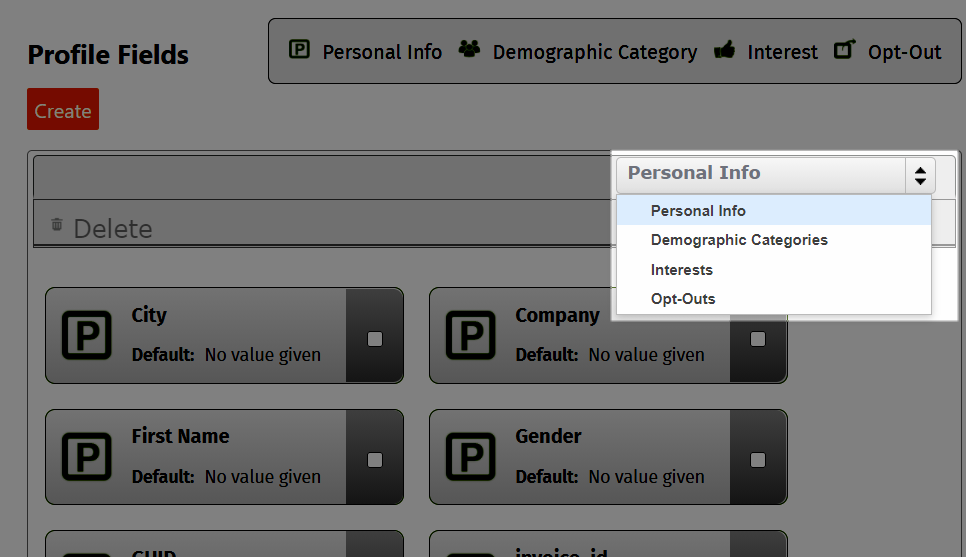Click the P icon on First Name card
The height and width of the screenshot is (557, 966).
(87, 457)
